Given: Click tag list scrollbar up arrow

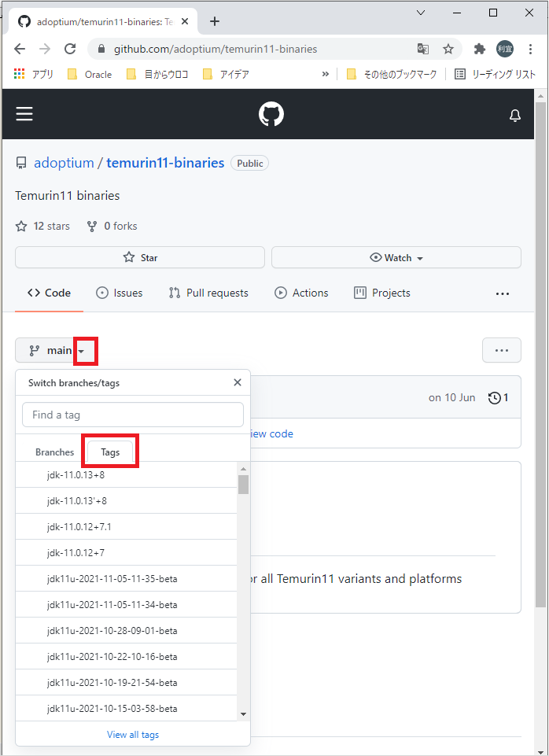Looking at the screenshot, I should coord(243,468).
